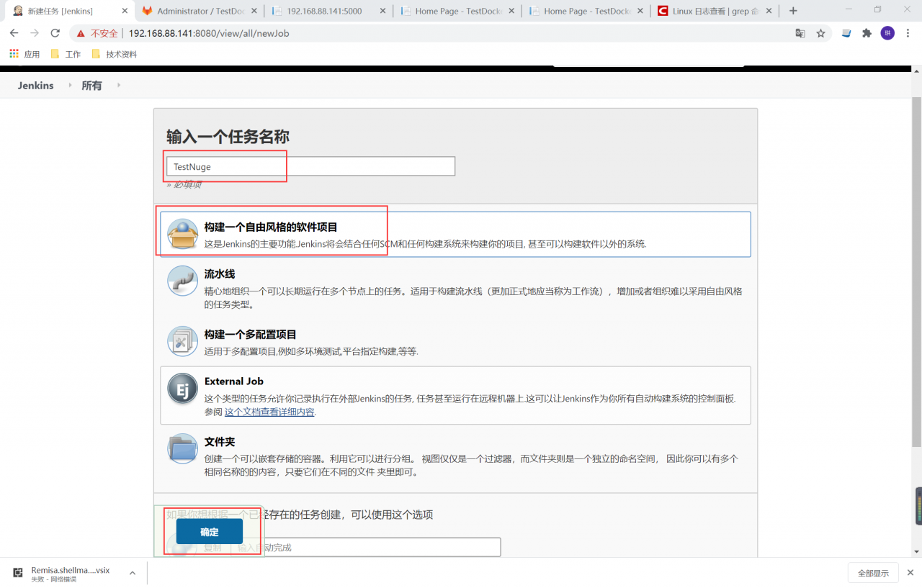Expand the 所有 breadcrumb dropdown arrow
The image size is (922, 588).
tap(118, 86)
